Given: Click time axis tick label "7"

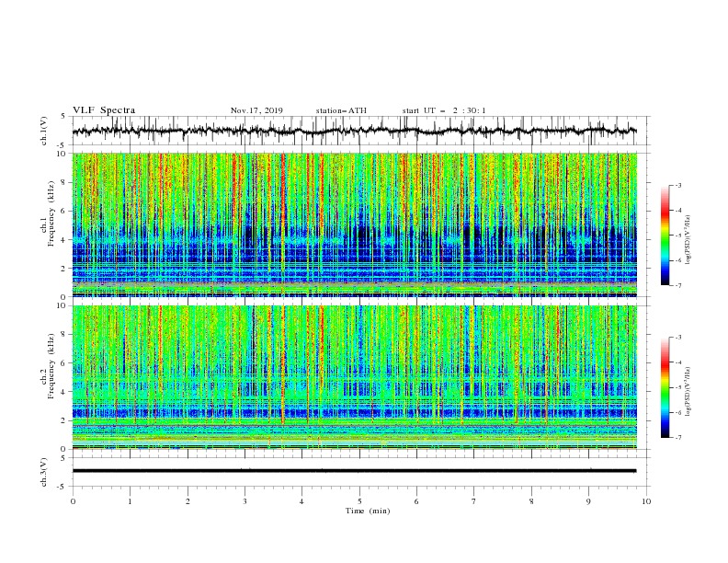Looking at the screenshot, I should [x=474, y=501].
